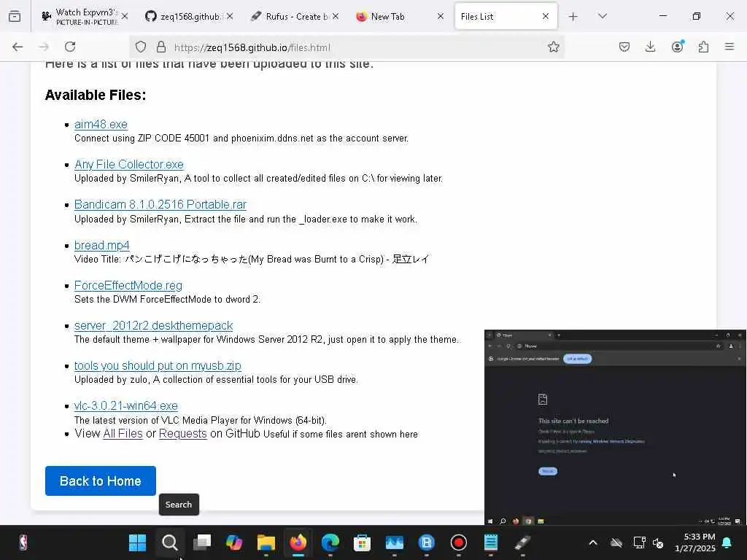Click the URL address field

point(347,47)
